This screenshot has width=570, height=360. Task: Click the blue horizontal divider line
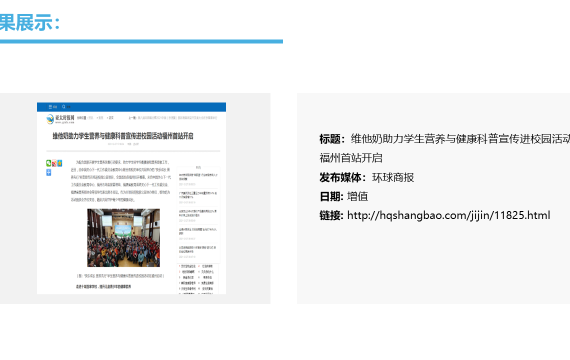tap(141, 41)
